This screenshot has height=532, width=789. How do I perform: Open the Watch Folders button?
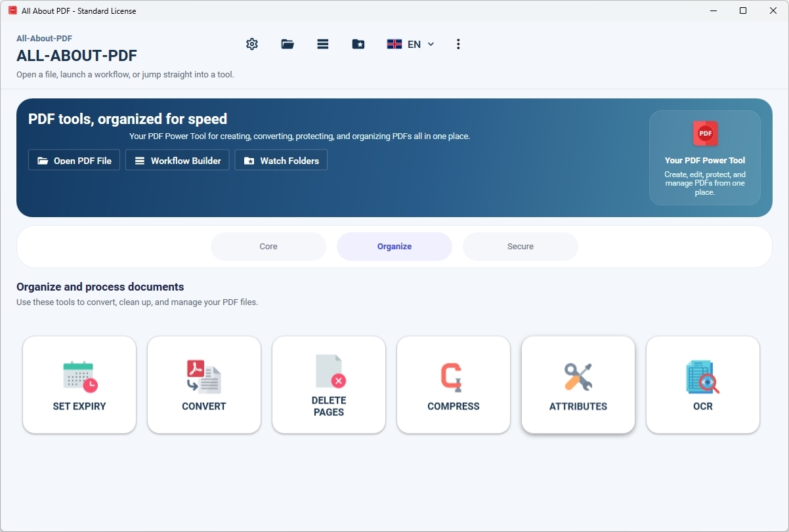click(x=281, y=160)
